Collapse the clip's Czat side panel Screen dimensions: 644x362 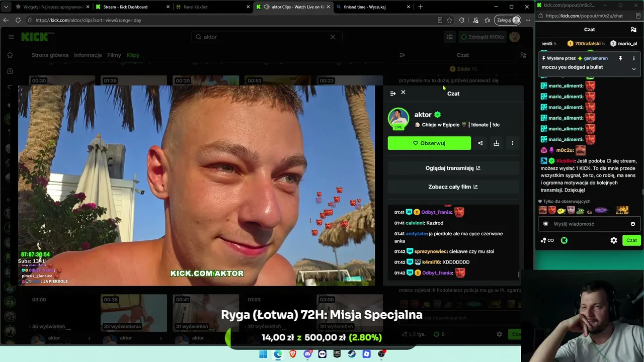pyautogui.click(x=393, y=93)
